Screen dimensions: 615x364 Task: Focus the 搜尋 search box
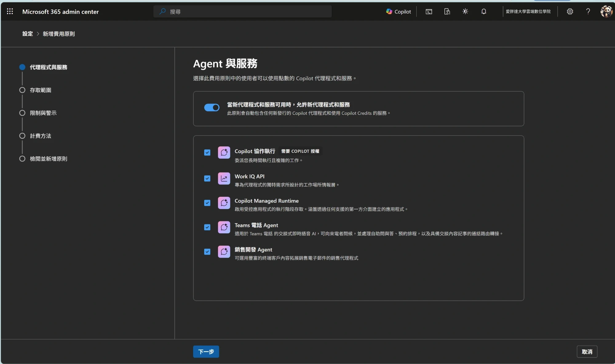[243, 11]
